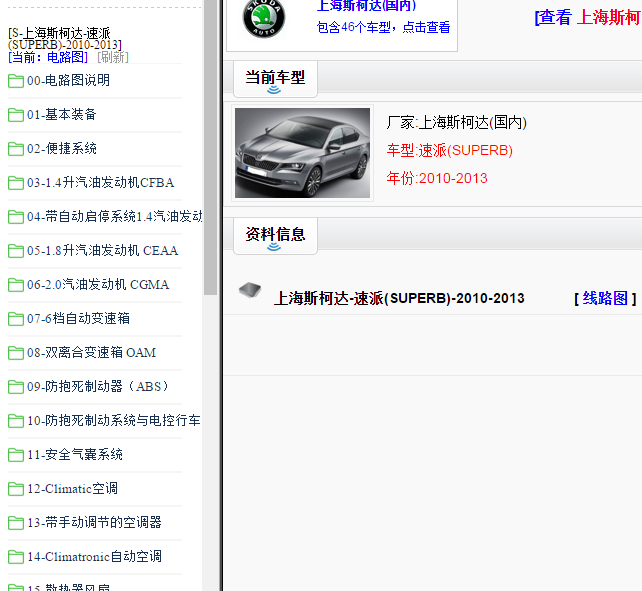Viewport: 642px width, 591px height.
Task: Click 包含46个车型，点击查看 link
Action: tap(383, 27)
